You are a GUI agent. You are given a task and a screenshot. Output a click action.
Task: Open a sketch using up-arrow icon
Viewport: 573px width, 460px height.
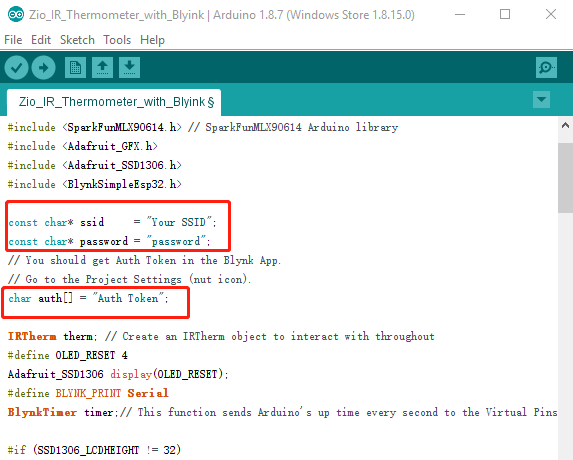pyautogui.click(x=102, y=68)
